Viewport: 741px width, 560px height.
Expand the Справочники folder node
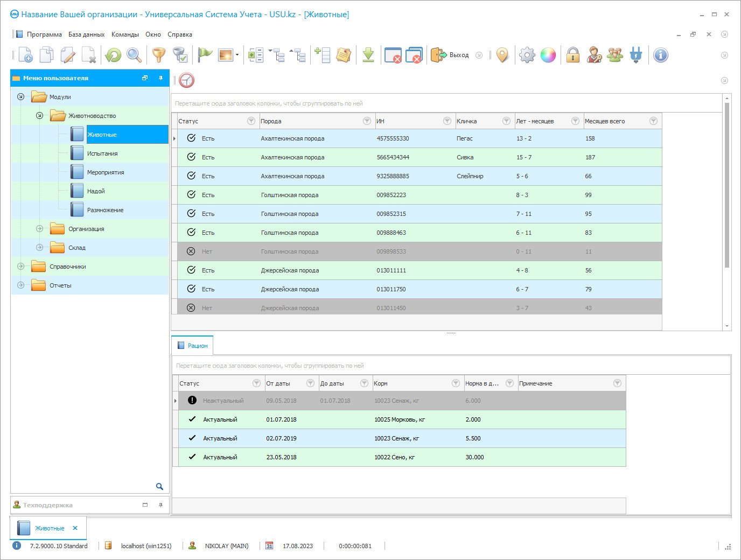coord(20,267)
